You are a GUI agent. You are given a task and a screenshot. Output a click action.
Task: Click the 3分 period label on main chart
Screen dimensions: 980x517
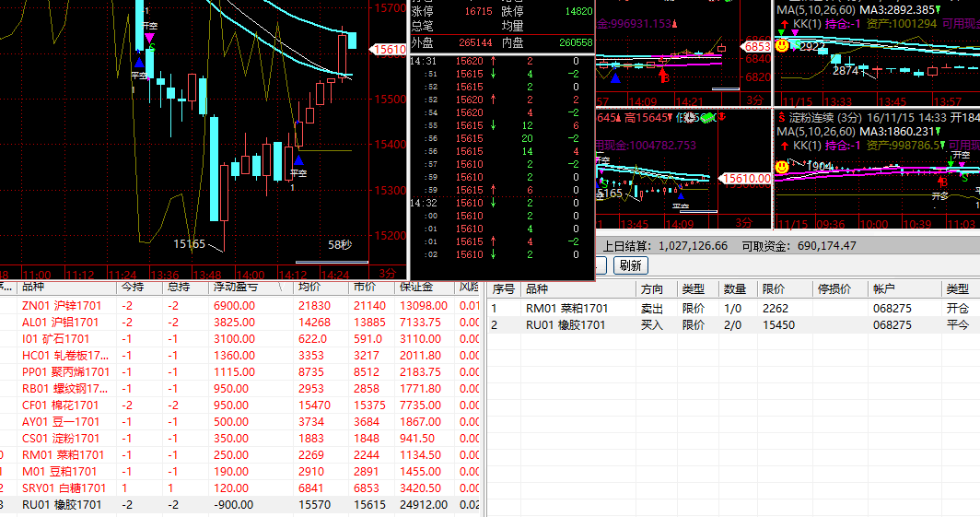point(388,274)
